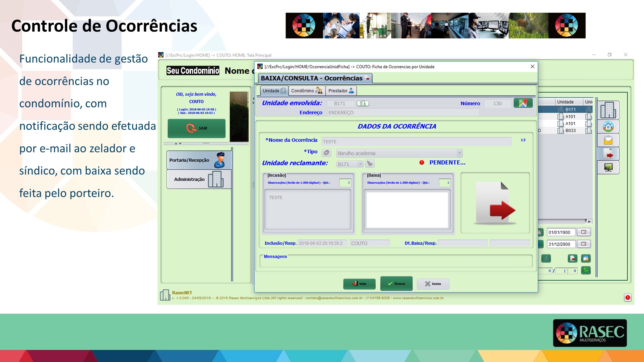Open the house icon side tab
The height and width of the screenshot is (362, 644).
point(608,127)
